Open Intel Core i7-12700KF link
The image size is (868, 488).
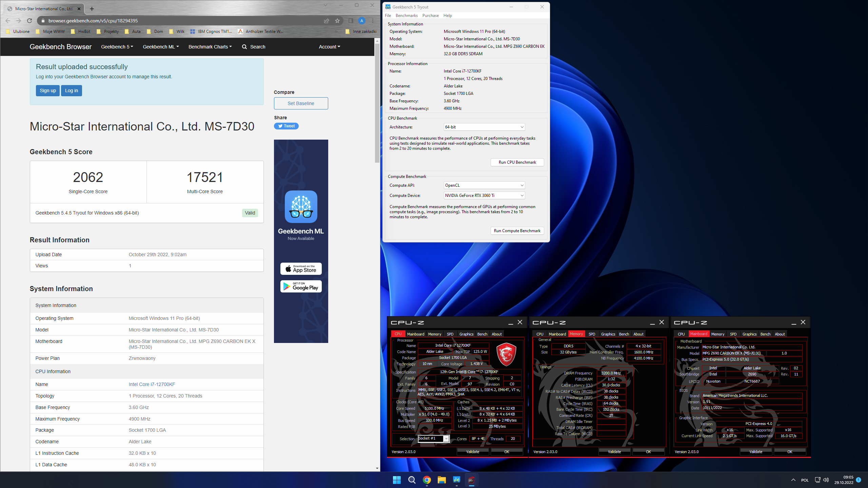[152, 384]
